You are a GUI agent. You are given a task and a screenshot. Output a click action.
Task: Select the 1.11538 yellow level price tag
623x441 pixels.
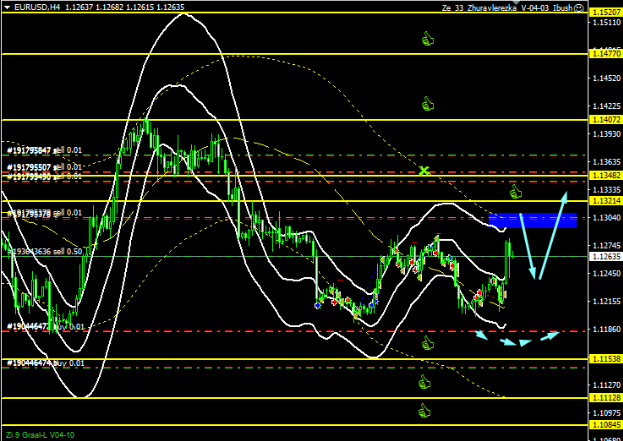(x=603, y=358)
